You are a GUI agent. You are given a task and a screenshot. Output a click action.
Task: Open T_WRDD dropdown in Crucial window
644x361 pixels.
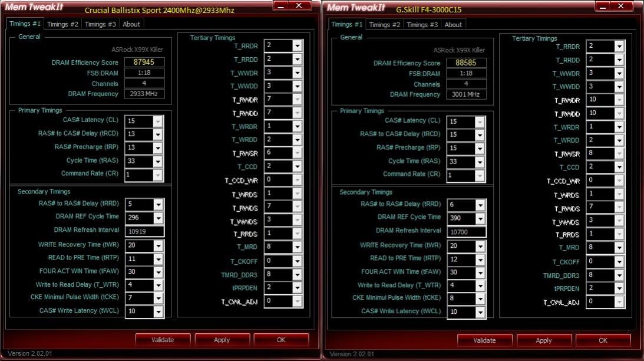point(298,140)
